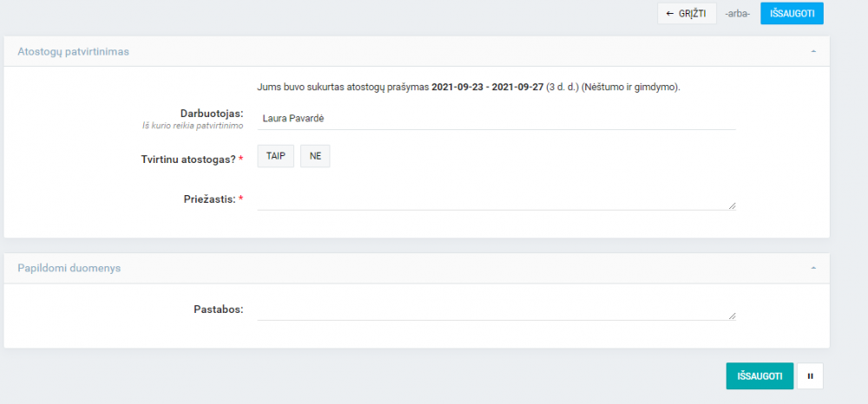Click the Priežastis label

point(208,199)
